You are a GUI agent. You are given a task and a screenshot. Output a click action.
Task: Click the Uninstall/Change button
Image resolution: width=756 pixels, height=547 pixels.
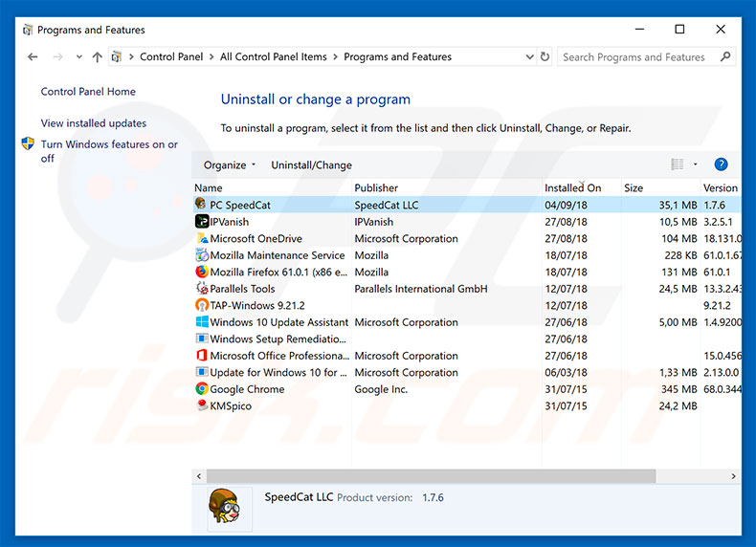[311, 164]
